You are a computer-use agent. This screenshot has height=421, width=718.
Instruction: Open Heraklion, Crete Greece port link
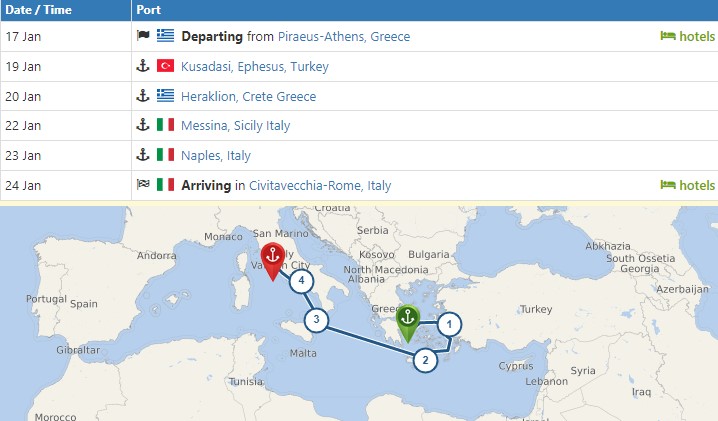[248, 96]
